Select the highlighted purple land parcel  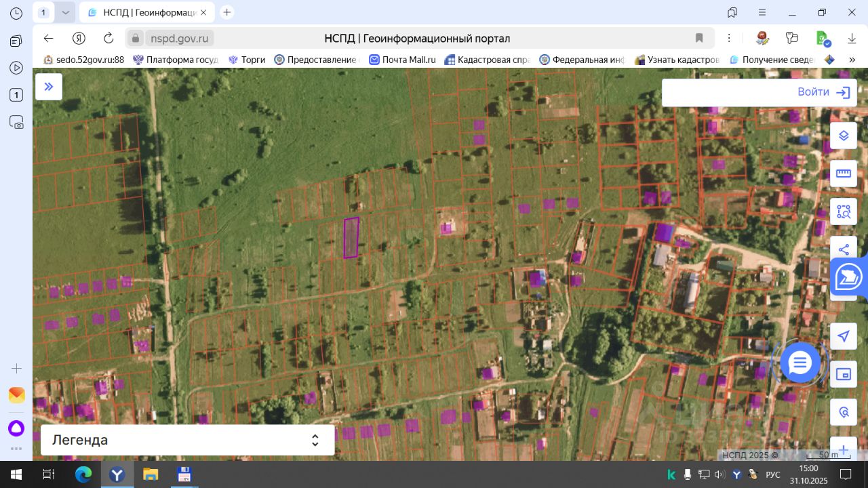351,237
